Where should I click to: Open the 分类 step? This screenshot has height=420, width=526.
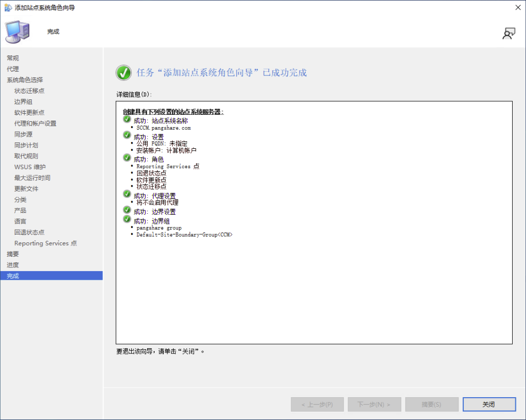coord(20,199)
